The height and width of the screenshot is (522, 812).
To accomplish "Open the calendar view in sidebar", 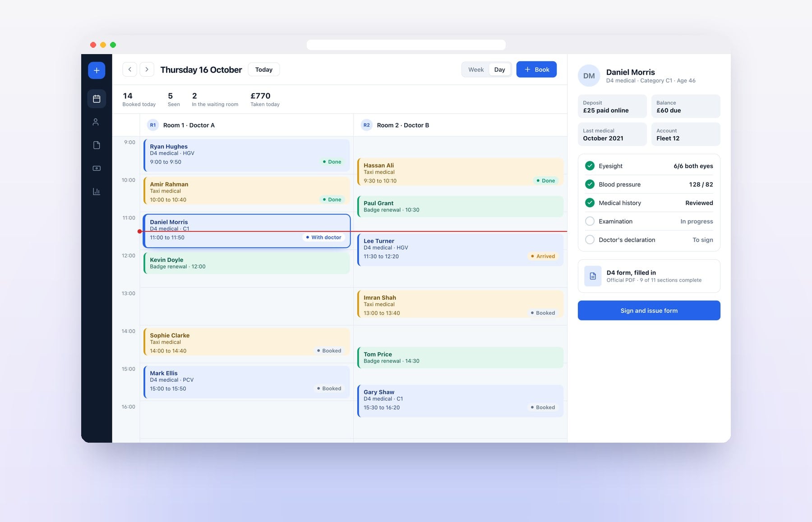I will point(97,99).
